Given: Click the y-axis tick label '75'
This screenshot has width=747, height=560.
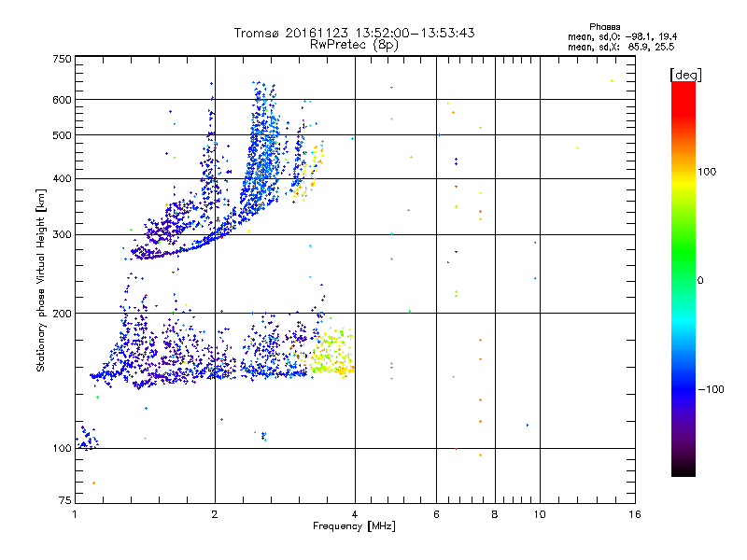Looking at the screenshot, I should tap(65, 500).
